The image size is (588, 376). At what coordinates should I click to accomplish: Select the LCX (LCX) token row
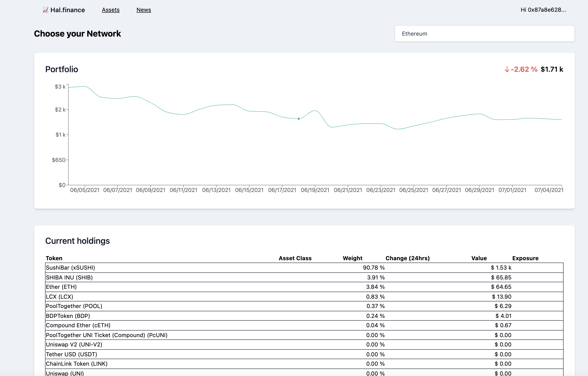pyautogui.click(x=304, y=297)
